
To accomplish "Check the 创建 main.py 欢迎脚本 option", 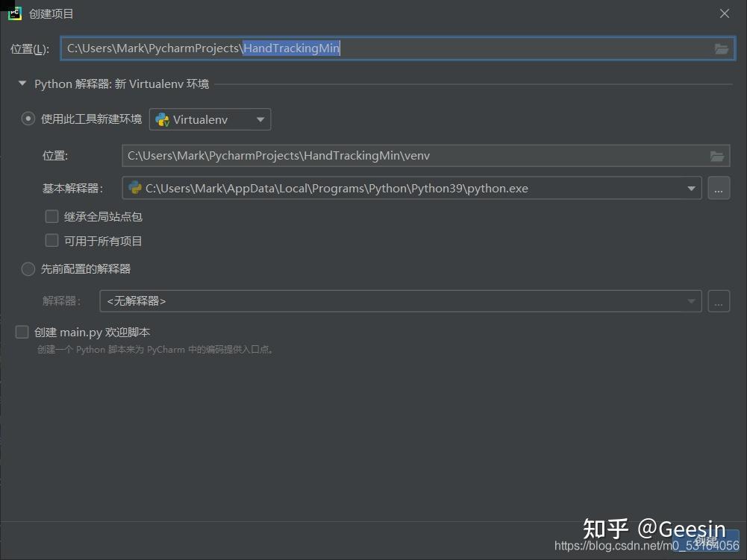I will coord(22,332).
